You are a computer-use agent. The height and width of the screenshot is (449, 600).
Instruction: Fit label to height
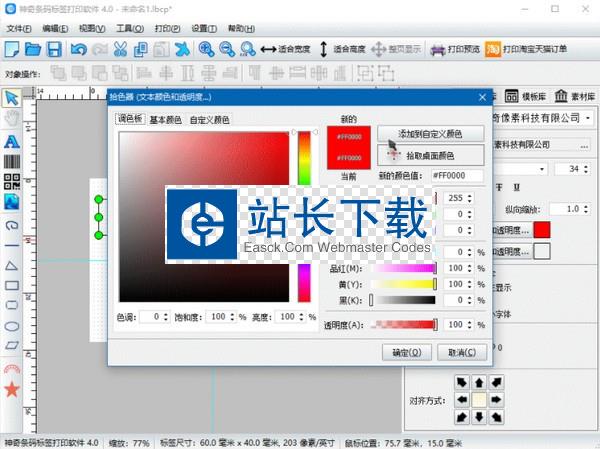coord(342,49)
